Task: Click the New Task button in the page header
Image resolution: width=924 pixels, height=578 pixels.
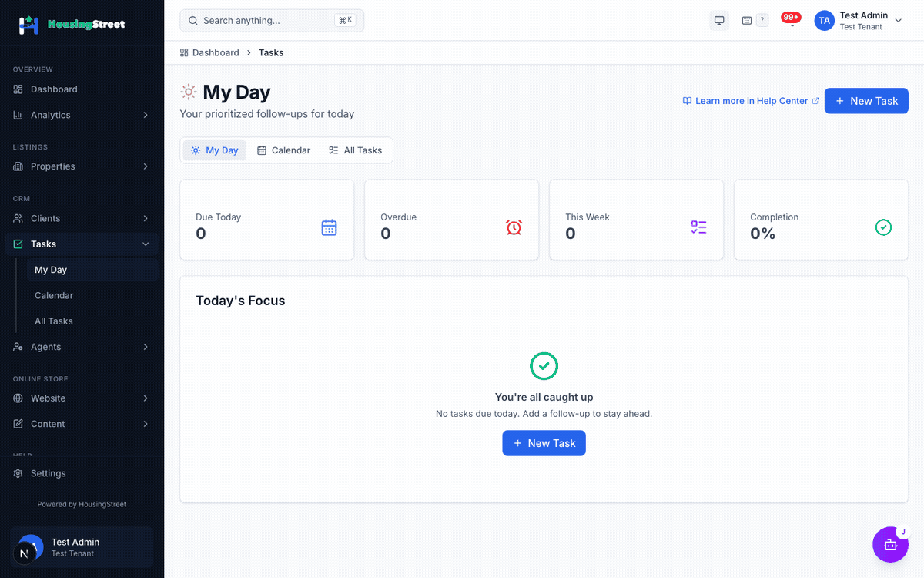Action: click(866, 101)
